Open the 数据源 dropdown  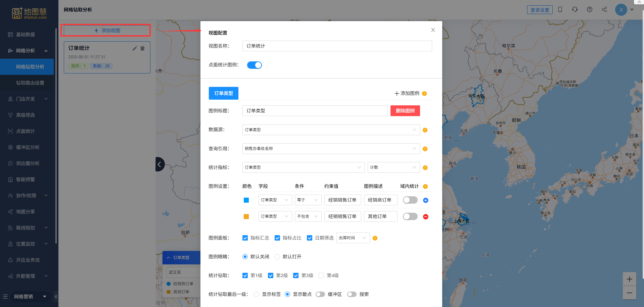(331, 130)
